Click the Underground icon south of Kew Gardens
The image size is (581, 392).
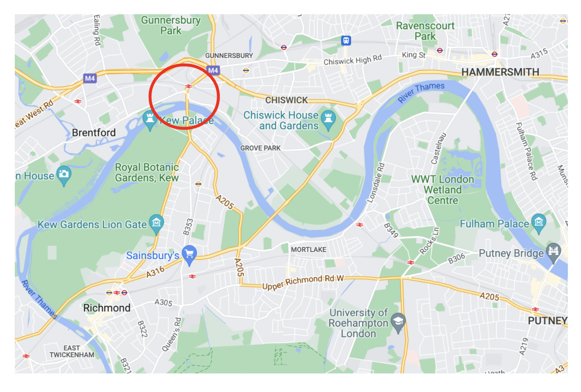pos(198,183)
